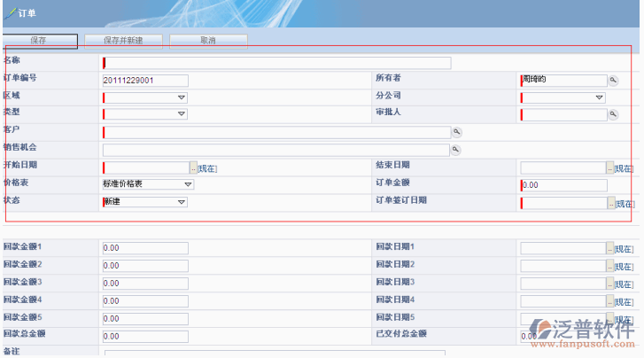Focus the 开始日期 date field
This screenshot has width=644, height=358.
pyautogui.click(x=146, y=167)
